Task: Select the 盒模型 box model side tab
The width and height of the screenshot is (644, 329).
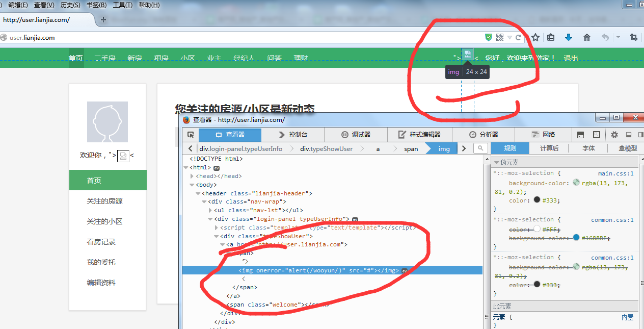Action: (627, 148)
